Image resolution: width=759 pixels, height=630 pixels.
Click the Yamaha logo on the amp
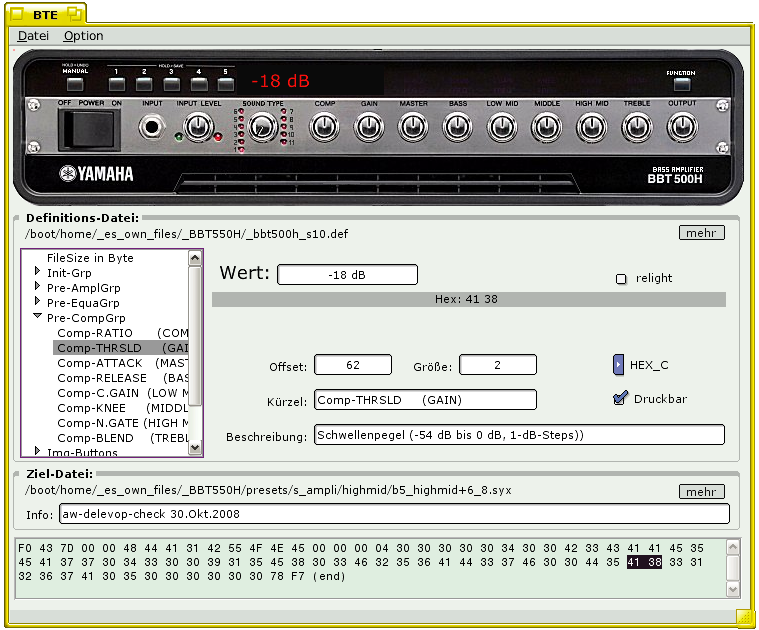tap(96, 174)
